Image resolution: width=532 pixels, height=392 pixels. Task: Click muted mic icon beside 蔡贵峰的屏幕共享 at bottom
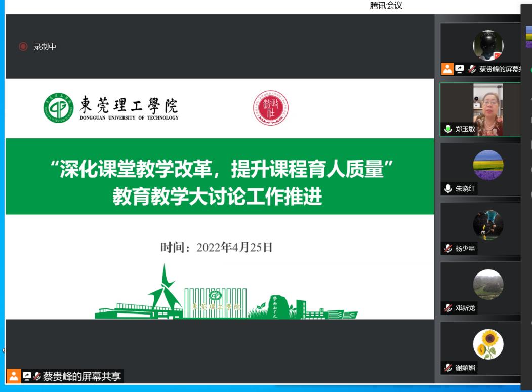pos(37,376)
